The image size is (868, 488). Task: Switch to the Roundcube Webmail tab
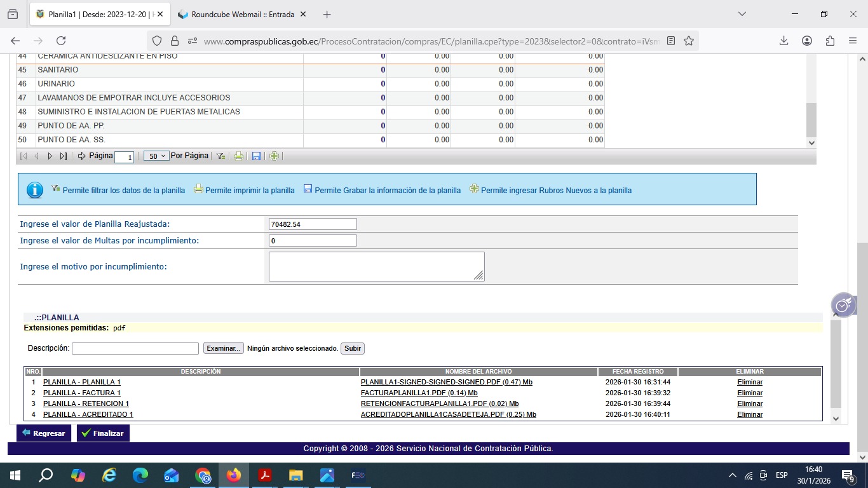pyautogui.click(x=241, y=14)
